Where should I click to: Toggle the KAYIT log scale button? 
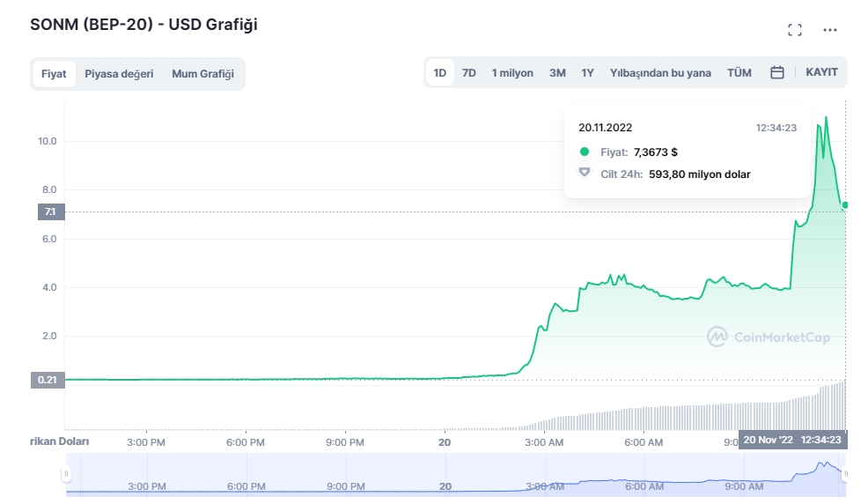point(821,72)
